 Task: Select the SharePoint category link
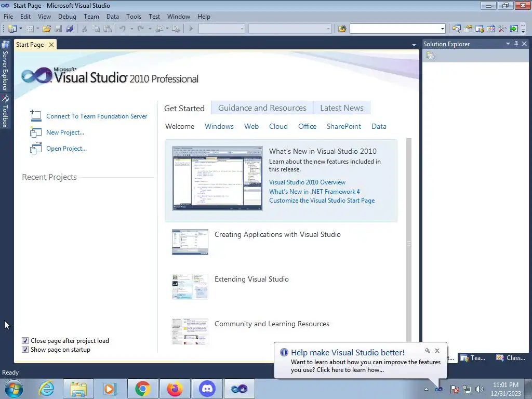tap(344, 127)
